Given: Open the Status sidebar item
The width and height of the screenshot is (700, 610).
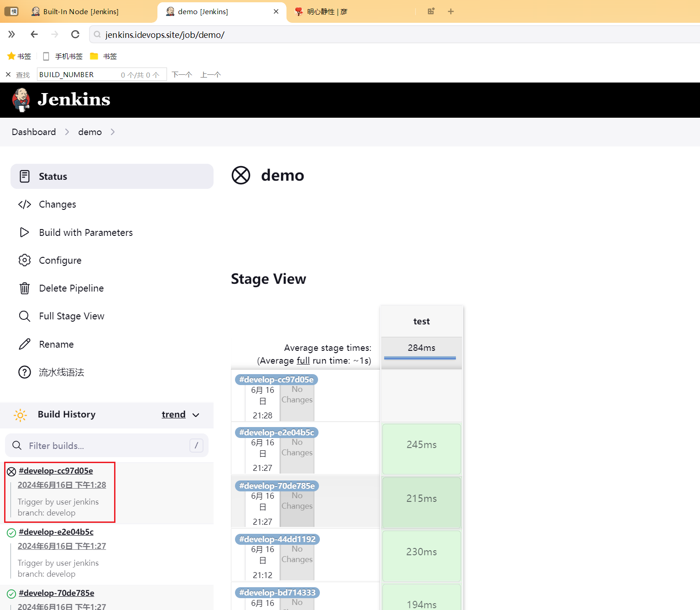Looking at the screenshot, I should (x=112, y=176).
